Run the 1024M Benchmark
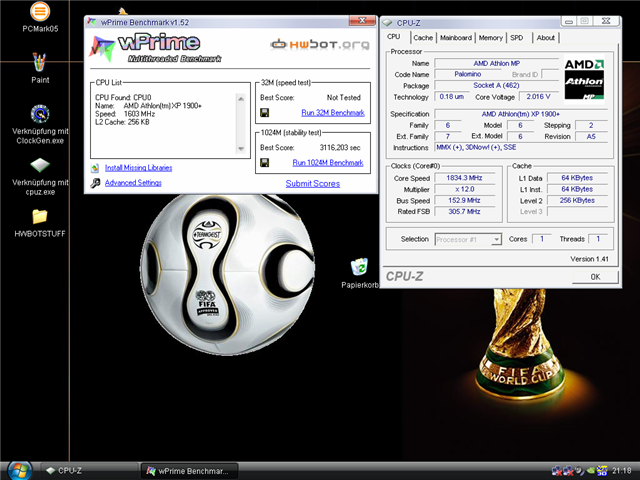This screenshot has width=640, height=480. point(328,163)
